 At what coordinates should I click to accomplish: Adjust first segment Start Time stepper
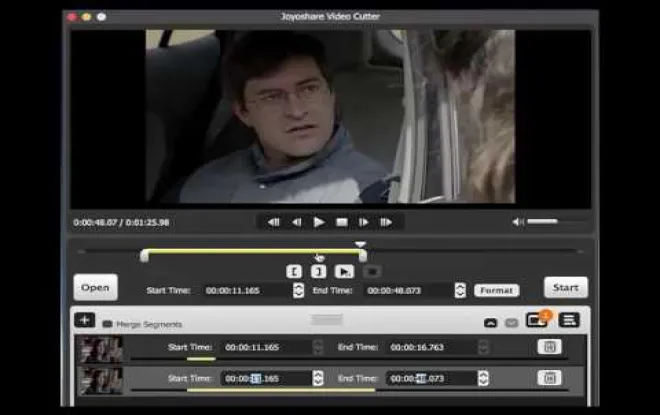click(318, 347)
